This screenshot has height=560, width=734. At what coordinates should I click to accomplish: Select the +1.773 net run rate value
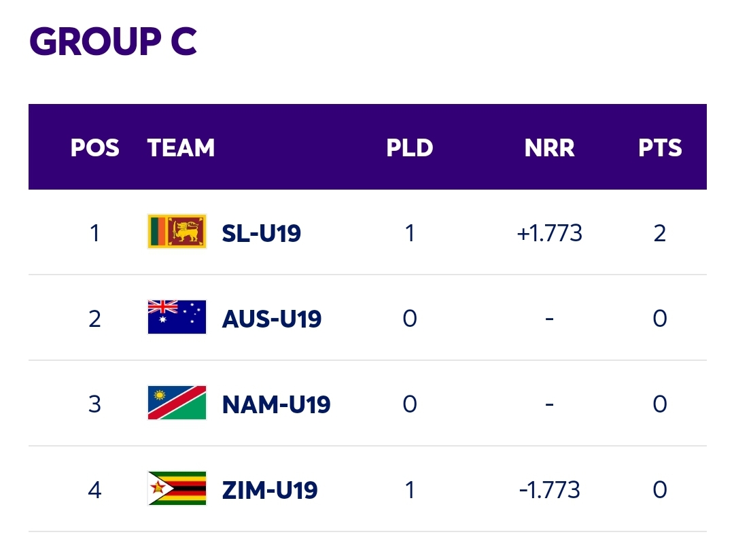click(550, 233)
